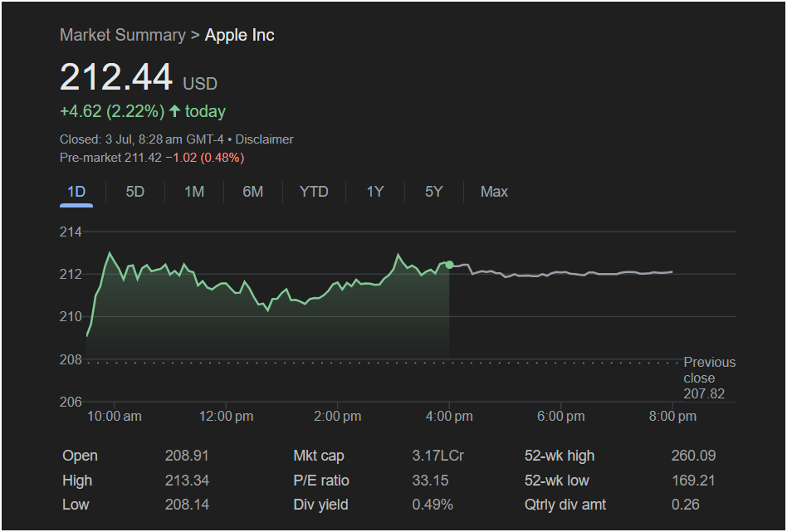Switch to the 5D chart tab
The width and height of the screenshot is (787, 532).
135,192
